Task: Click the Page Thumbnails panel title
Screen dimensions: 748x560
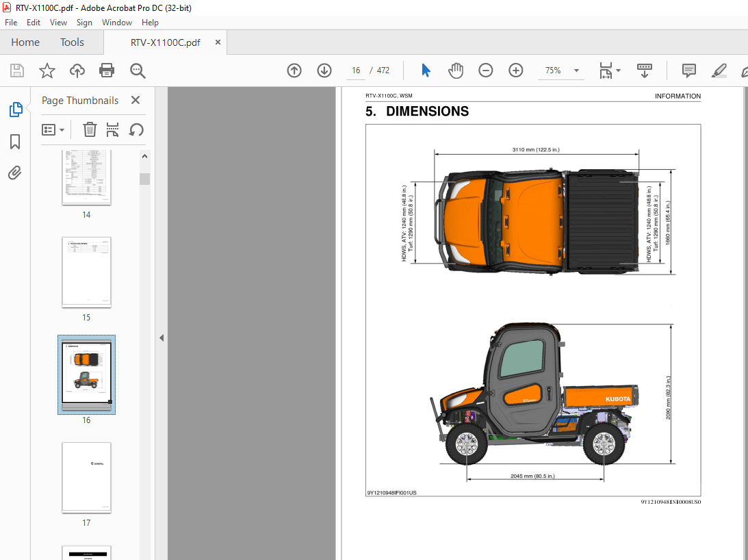Action: pos(80,100)
